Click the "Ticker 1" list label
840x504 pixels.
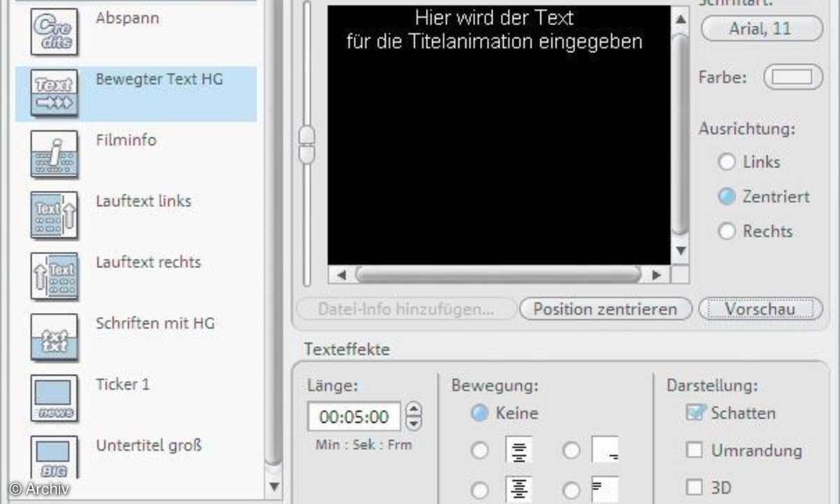[123, 384]
